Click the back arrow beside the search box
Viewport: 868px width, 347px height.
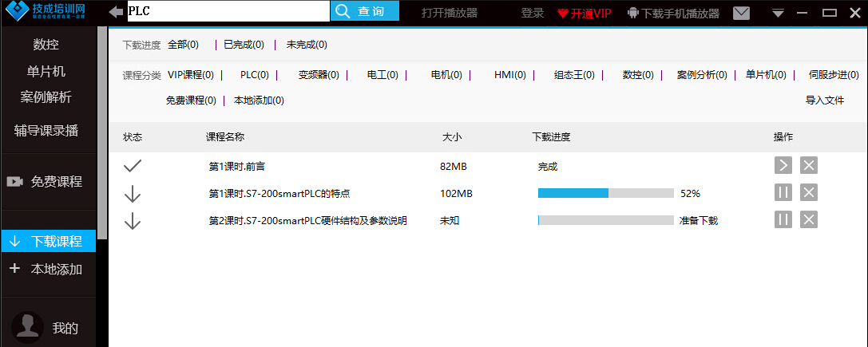point(117,11)
